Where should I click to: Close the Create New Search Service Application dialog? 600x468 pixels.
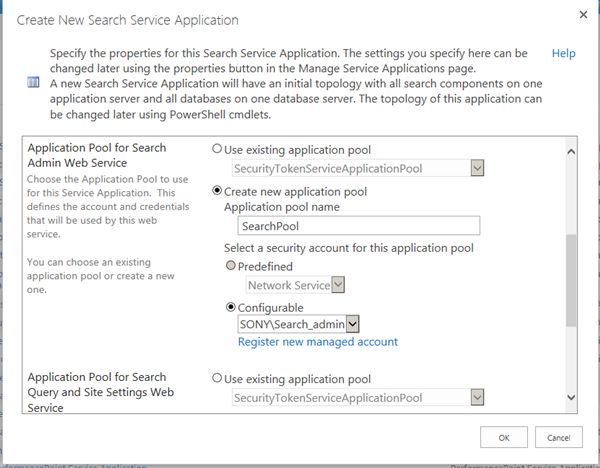click(x=583, y=15)
